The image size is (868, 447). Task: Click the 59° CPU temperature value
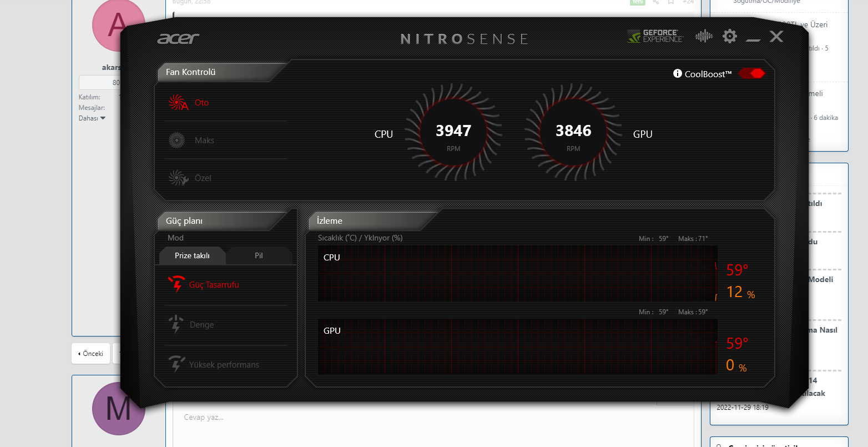pos(737,270)
